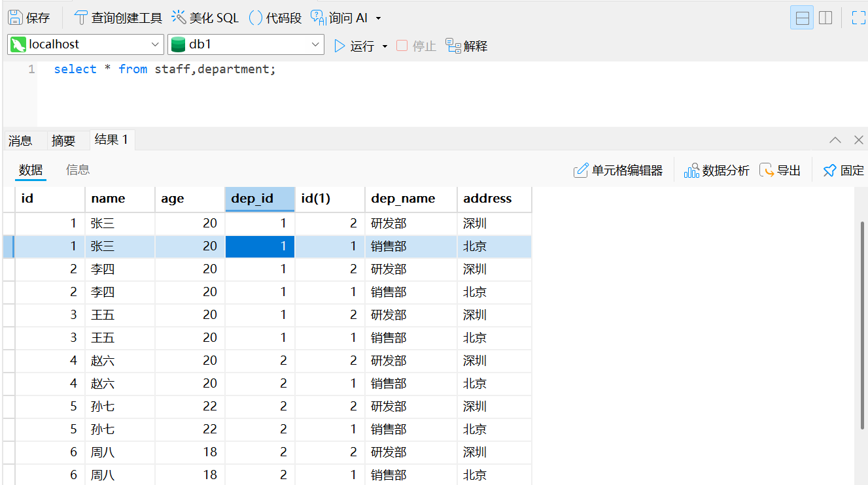Select the Data (数据) sub-tab
The width and height of the screenshot is (868, 485).
coord(31,170)
